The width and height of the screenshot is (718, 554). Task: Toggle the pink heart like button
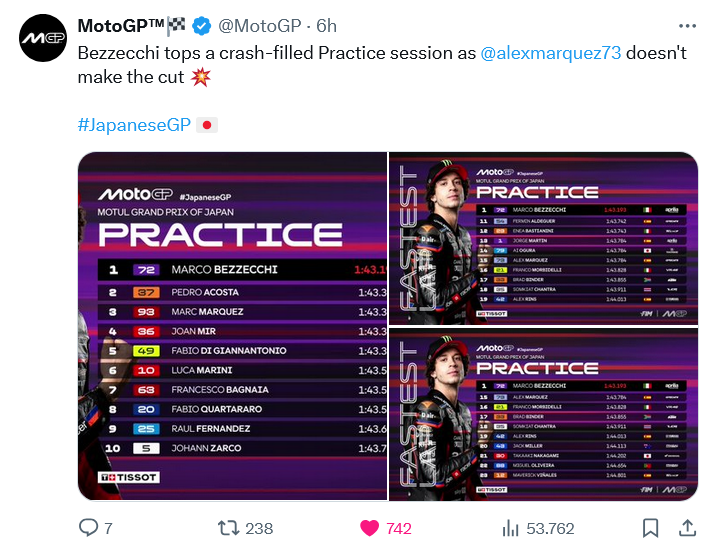[x=369, y=528]
